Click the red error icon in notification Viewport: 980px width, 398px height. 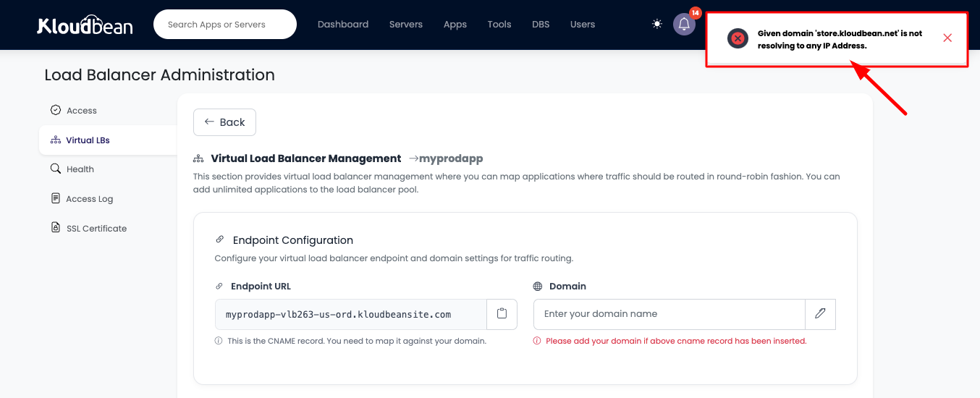tap(738, 38)
